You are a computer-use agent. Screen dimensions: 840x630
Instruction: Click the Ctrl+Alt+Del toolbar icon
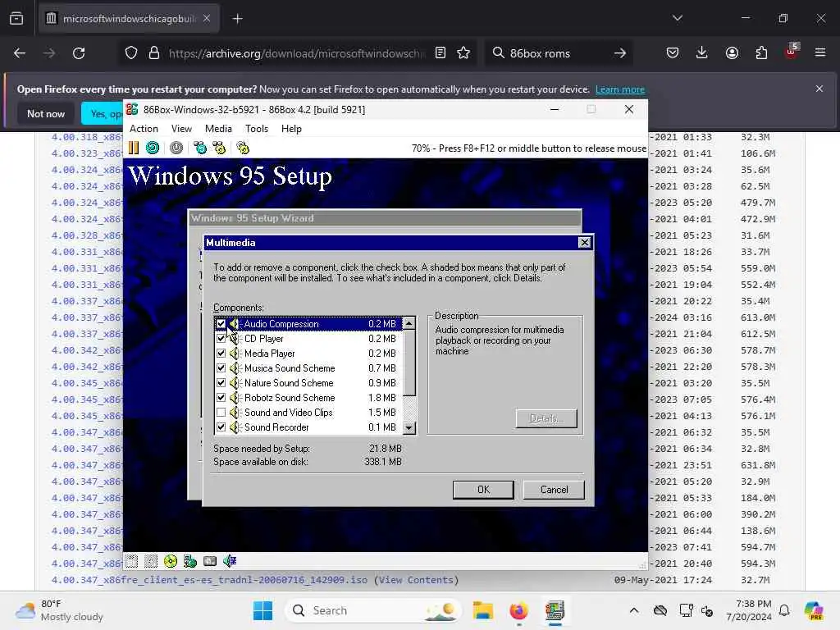pos(200,148)
